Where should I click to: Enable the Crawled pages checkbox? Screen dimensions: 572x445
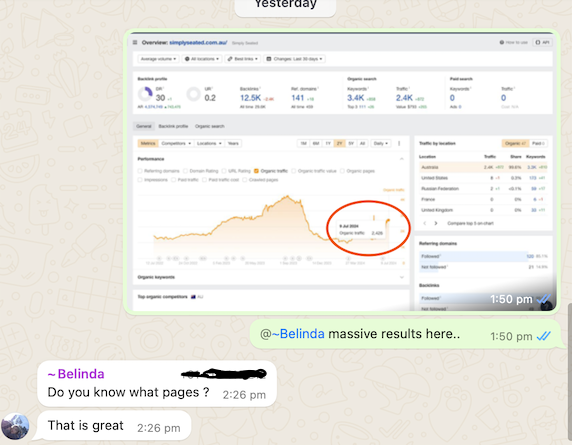245,180
